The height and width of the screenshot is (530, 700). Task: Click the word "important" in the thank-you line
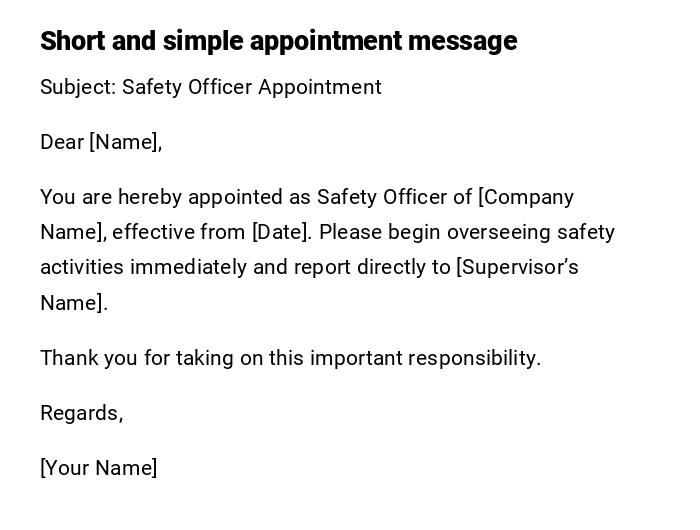355,358
